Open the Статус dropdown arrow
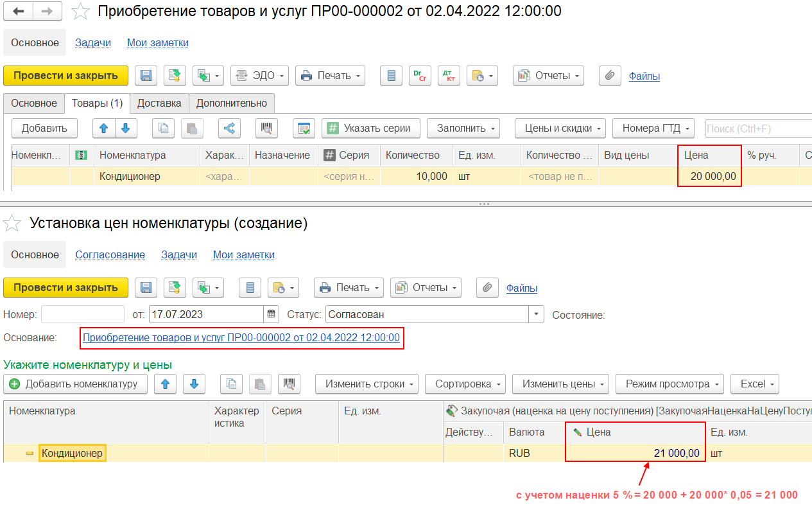812x505 pixels. [x=536, y=315]
